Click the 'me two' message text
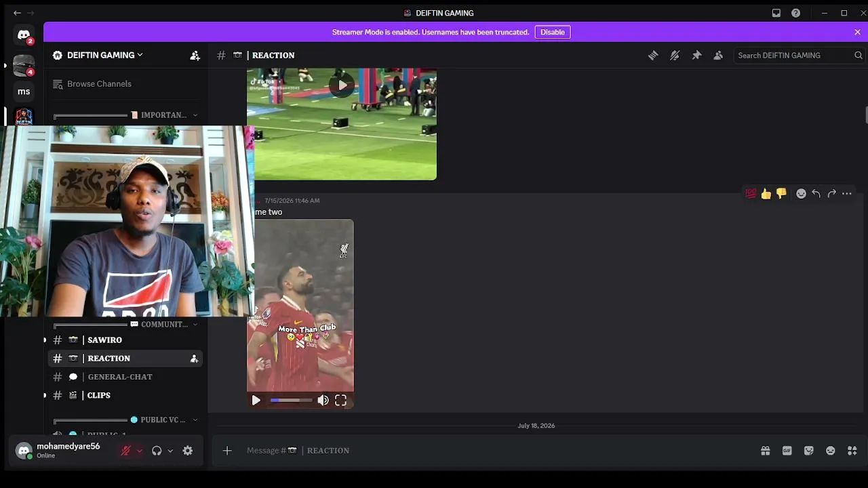868x488 pixels. click(269, 212)
